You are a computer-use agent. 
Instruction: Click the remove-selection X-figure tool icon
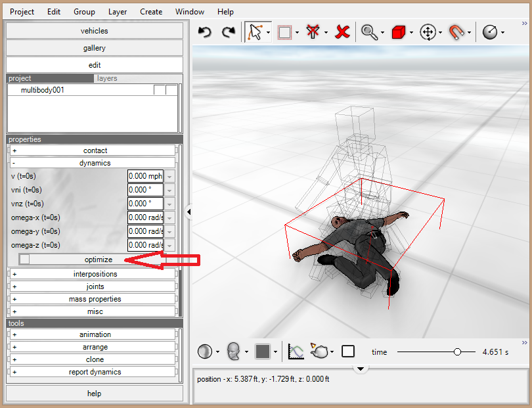point(313,32)
